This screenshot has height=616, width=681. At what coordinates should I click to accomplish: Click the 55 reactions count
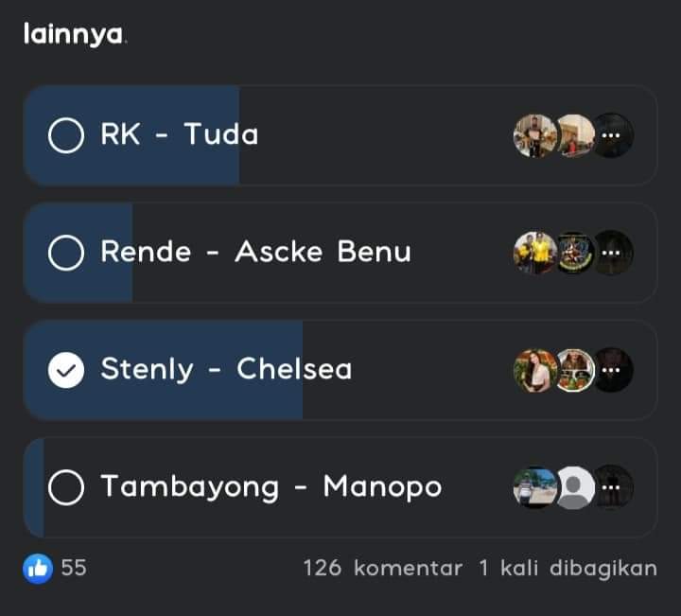(x=74, y=568)
